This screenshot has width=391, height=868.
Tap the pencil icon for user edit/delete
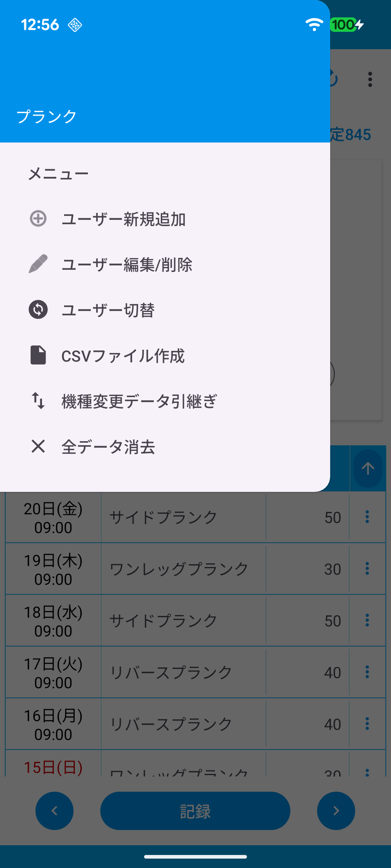click(x=38, y=264)
